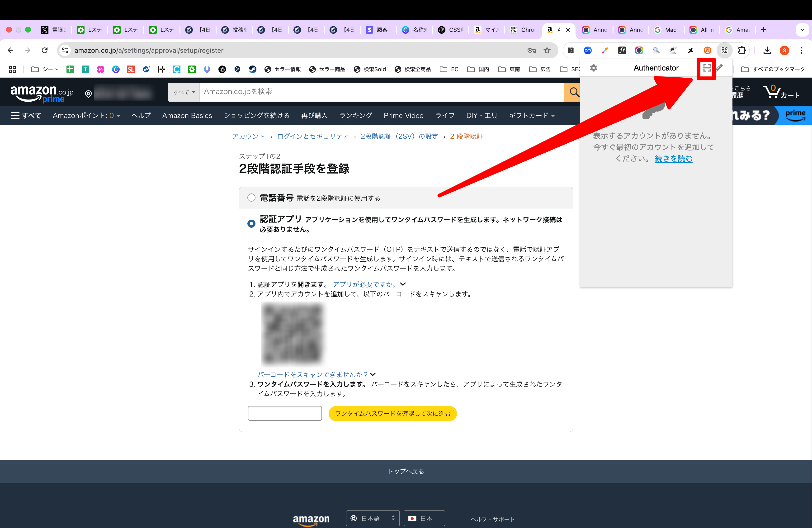Image resolution: width=812 pixels, height=528 pixels.
Task: Open Amazon Basics nav item
Action: (187, 116)
